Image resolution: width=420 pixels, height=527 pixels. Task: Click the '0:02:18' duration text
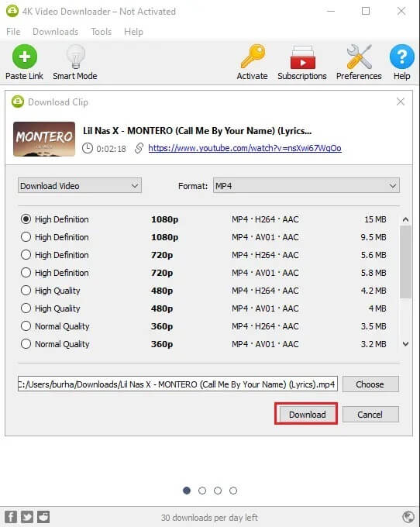112,149
